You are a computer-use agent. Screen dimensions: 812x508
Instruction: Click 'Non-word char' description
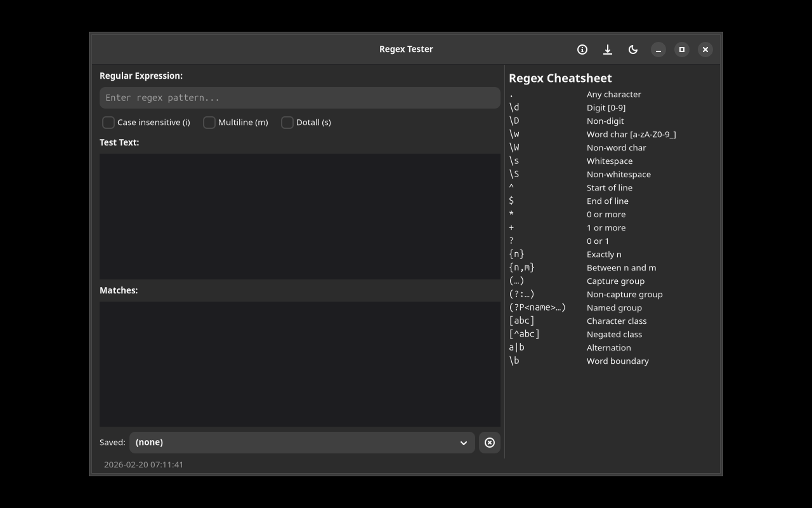click(616, 147)
